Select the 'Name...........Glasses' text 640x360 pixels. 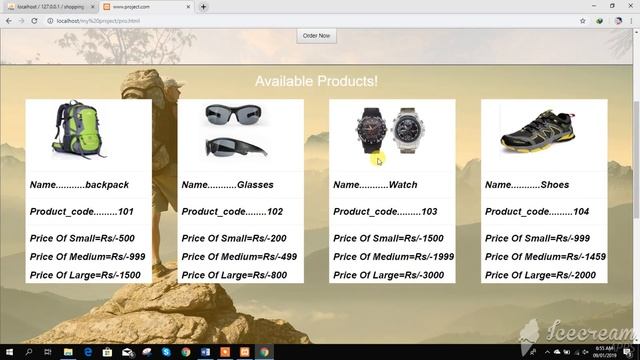point(227,185)
